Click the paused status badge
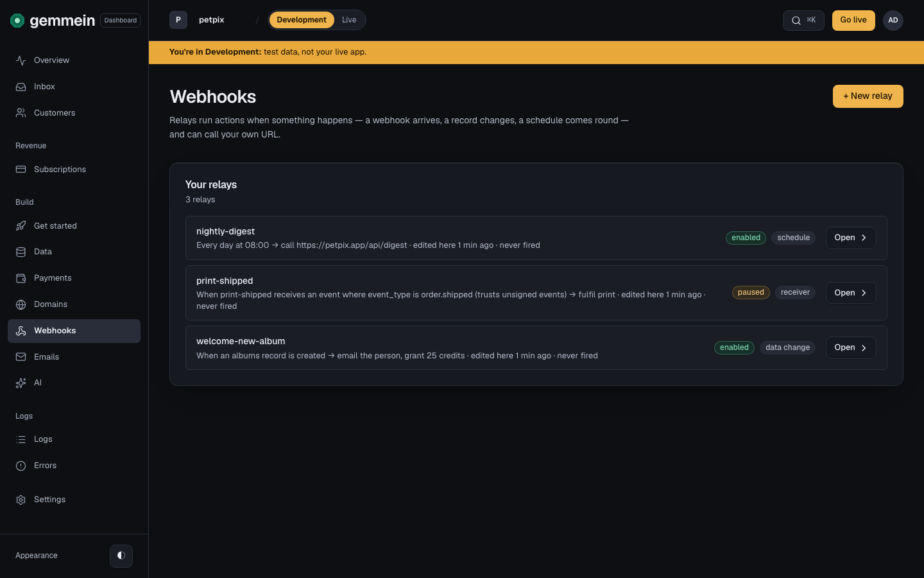This screenshot has width=924, height=578. pyautogui.click(x=751, y=292)
